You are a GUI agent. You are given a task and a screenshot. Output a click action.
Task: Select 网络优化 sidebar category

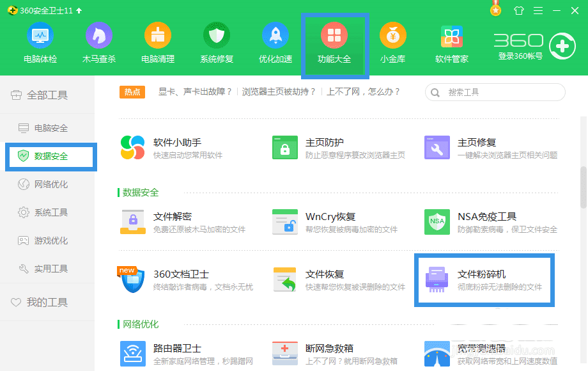(x=47, y=184)
